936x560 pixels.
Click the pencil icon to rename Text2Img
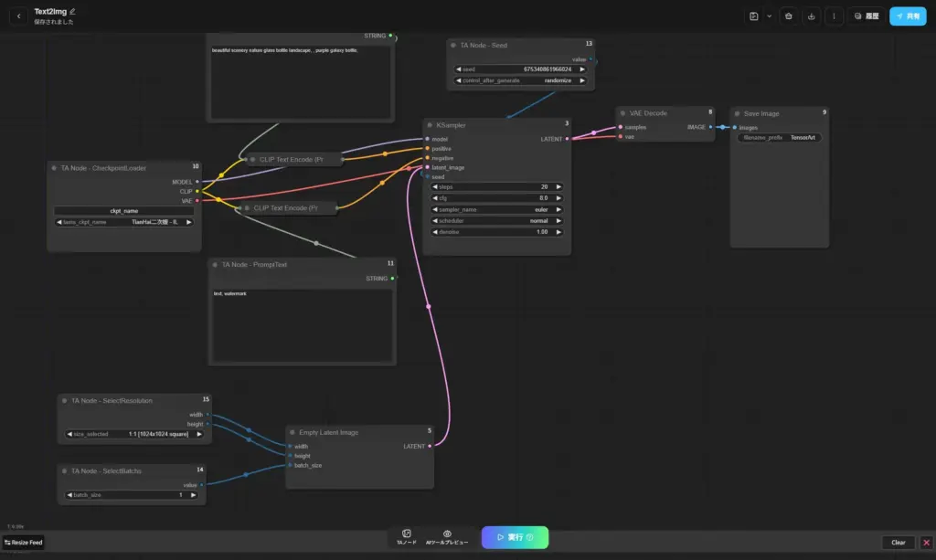point(72,11)
